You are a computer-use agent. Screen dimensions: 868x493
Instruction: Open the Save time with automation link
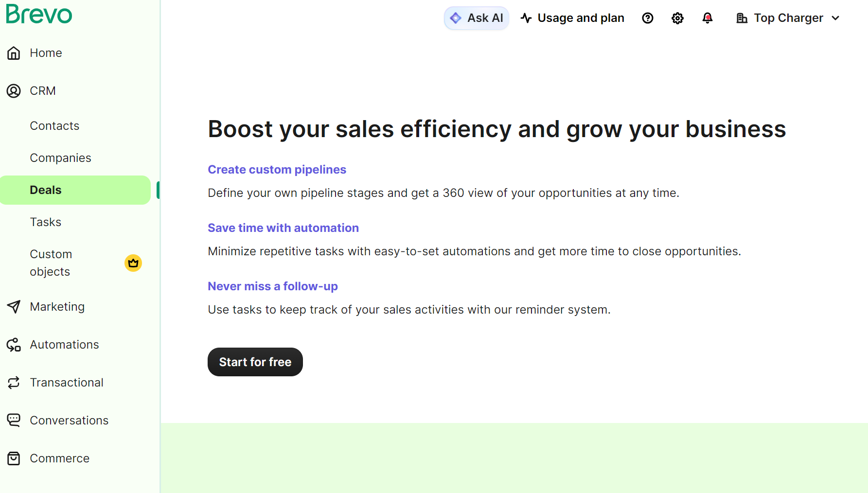pos(283,228)
